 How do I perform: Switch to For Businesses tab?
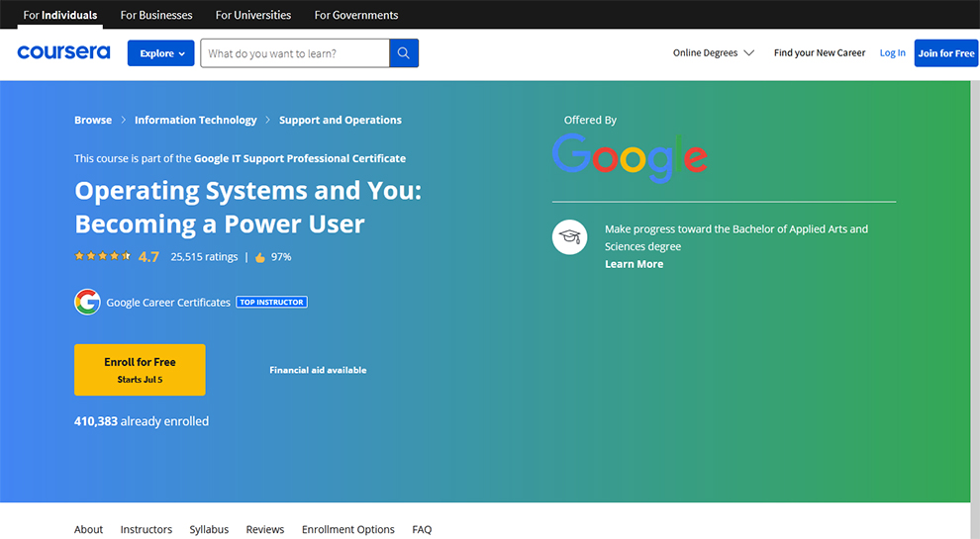coord(156,15)
